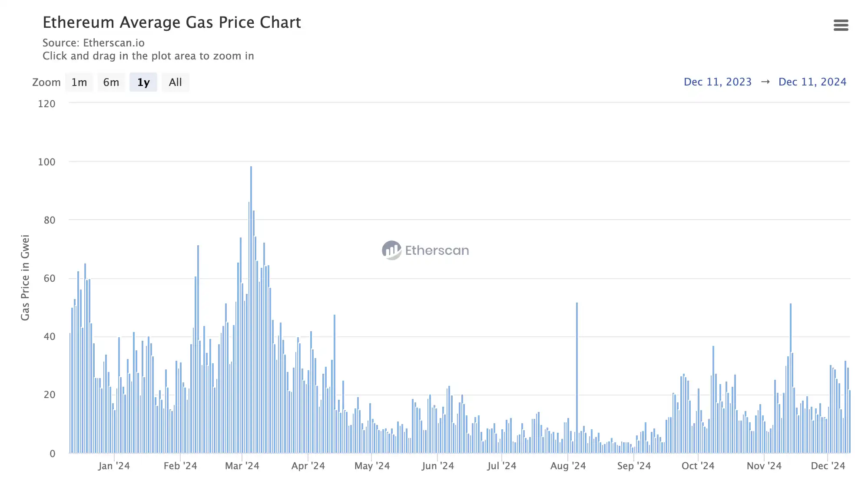Click the Source: Etherscan.io credit text
The width and height of the screenshot is (868, 487).
click(93, 43)
